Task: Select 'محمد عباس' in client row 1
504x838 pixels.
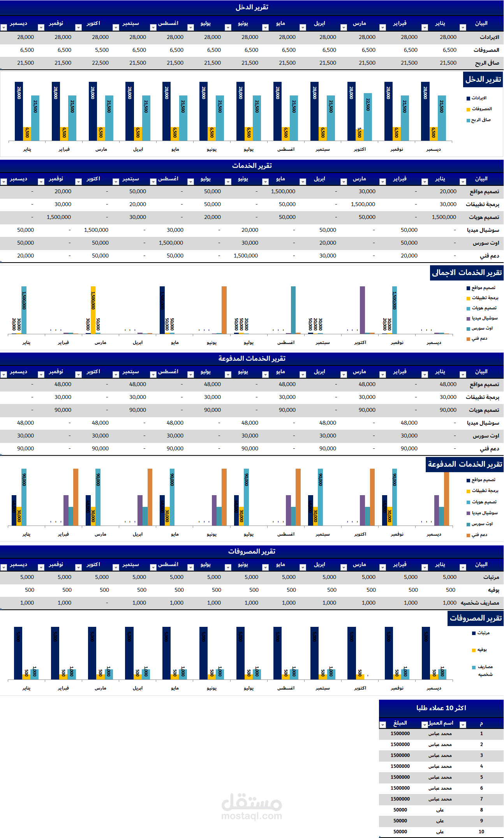Action: [x=440, y=734]
